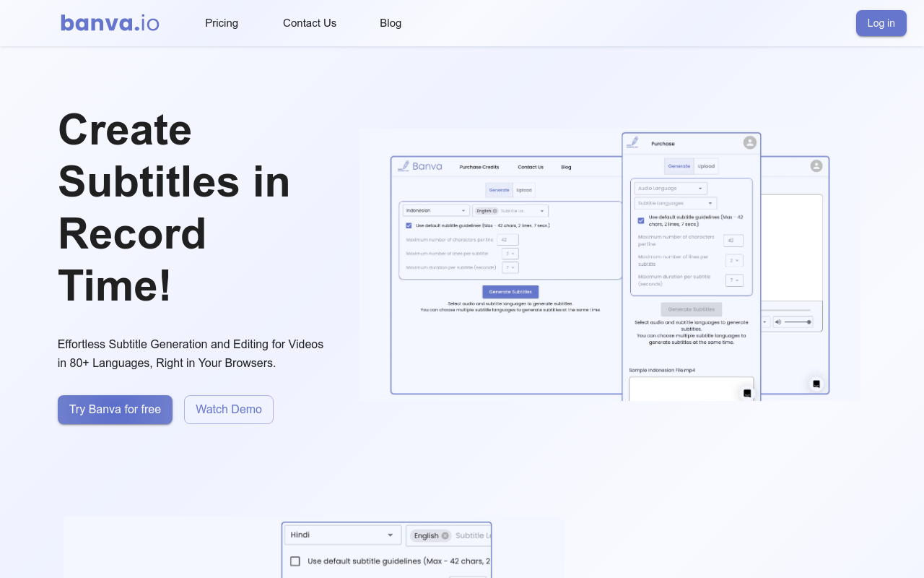Click the Hindi dropdown in the lower screenshot
Viewport: 924px width, 578px height.
(342, 535)
